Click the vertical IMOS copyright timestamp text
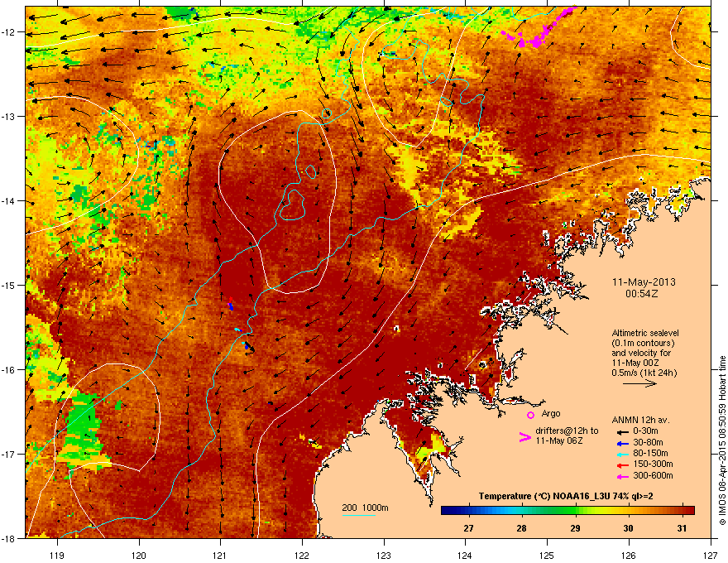728x563 pixels. tap(722, 440)
